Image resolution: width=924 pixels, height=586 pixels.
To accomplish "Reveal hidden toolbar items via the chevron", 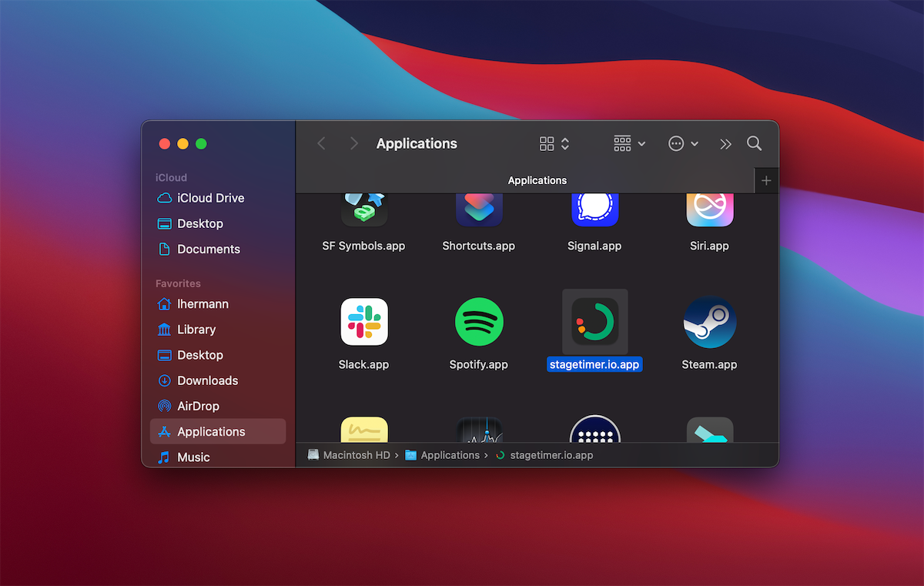I will (x=725, y=143).
